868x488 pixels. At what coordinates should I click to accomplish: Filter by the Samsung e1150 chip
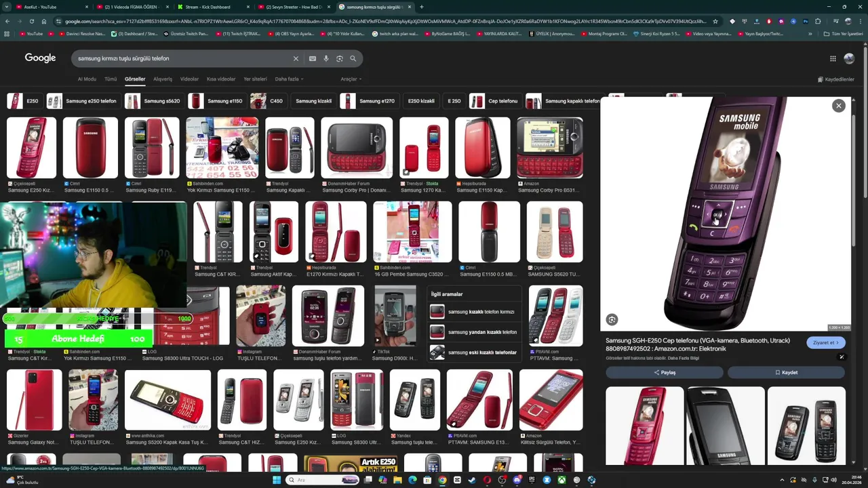(217, 101)
